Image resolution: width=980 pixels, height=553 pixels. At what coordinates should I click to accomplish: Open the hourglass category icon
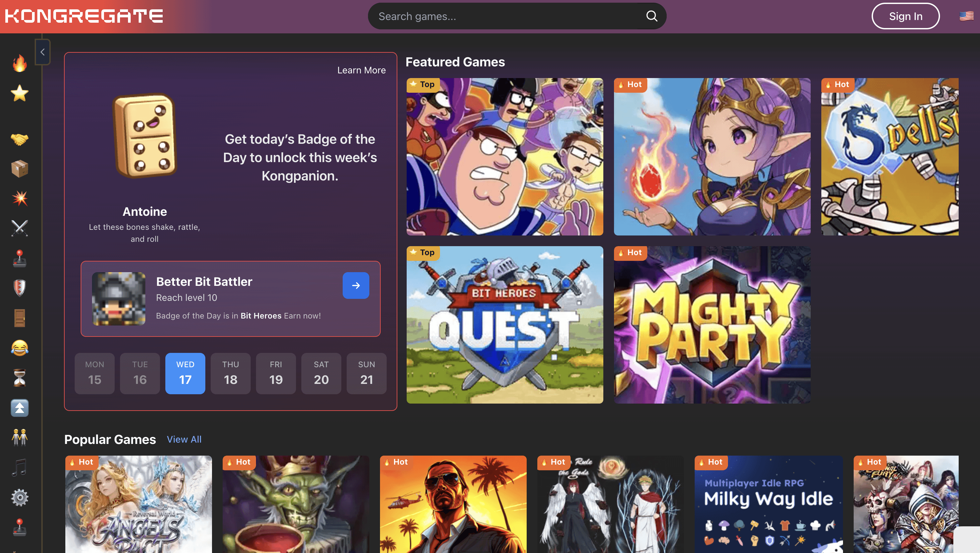click(19, 378)
